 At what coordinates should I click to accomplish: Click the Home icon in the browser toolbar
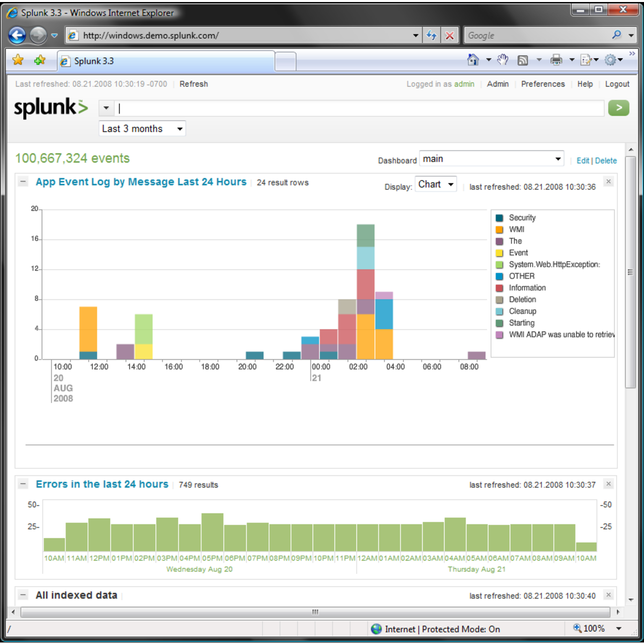pos(472,60)
